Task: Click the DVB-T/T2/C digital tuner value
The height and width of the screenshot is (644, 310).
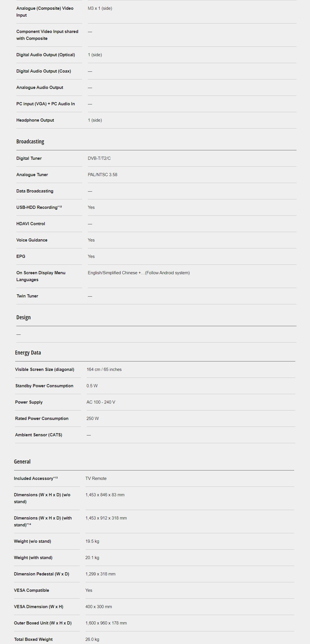Action: click(99, 158)
